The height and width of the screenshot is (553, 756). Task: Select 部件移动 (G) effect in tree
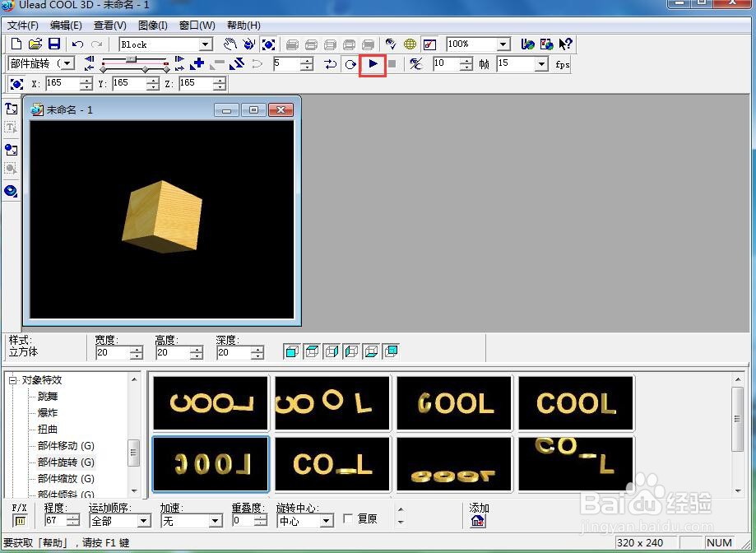click(x=66, y=445)
